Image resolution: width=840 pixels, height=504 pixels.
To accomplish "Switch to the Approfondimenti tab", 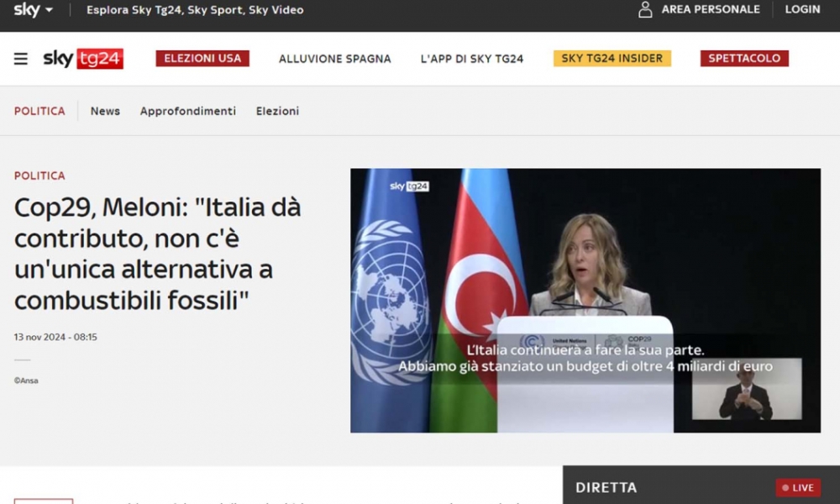I will click(x=188, y=111).
